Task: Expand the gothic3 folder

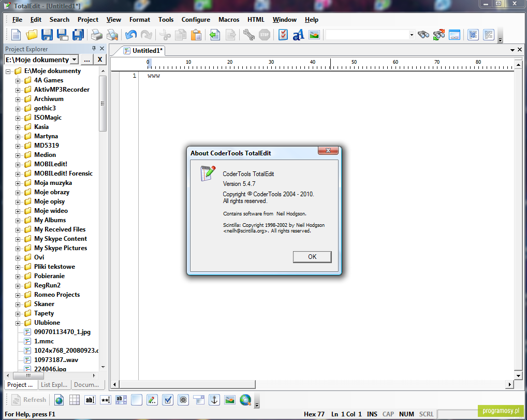Action: (x=18, y=109)
